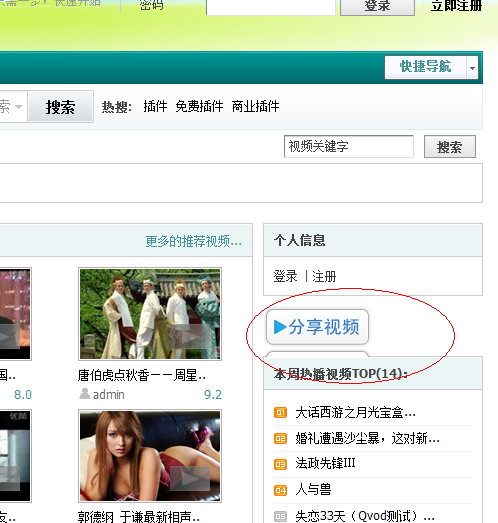Select hot search term 商业插件
The image size is (498, 523).
[x=256, y=107]
